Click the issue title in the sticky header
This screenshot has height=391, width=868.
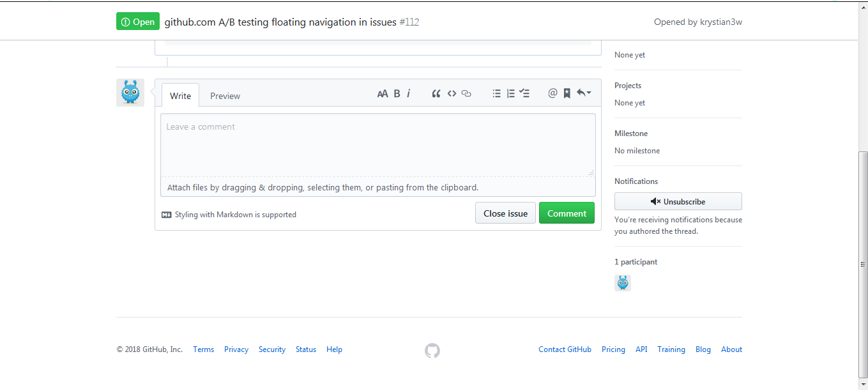(x=280, y=22)
